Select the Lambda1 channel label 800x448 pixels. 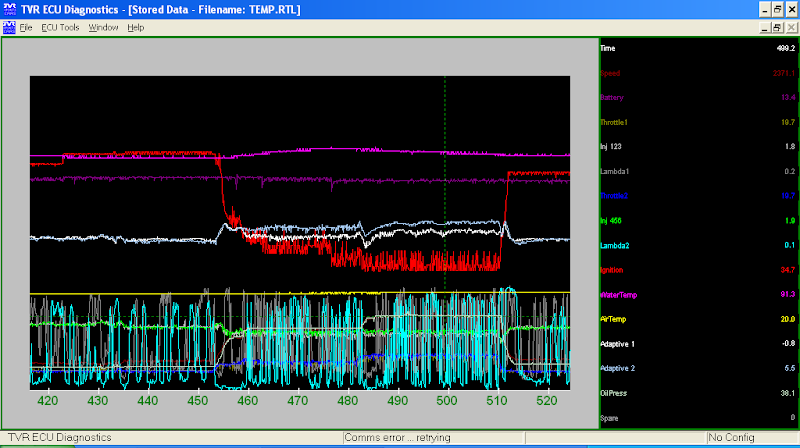click(614, 171)
